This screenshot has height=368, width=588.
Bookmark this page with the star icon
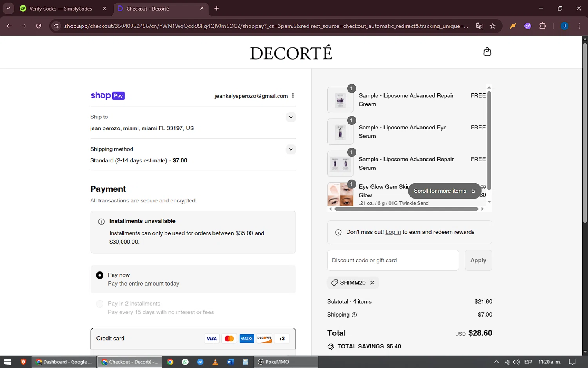[493, 26]
